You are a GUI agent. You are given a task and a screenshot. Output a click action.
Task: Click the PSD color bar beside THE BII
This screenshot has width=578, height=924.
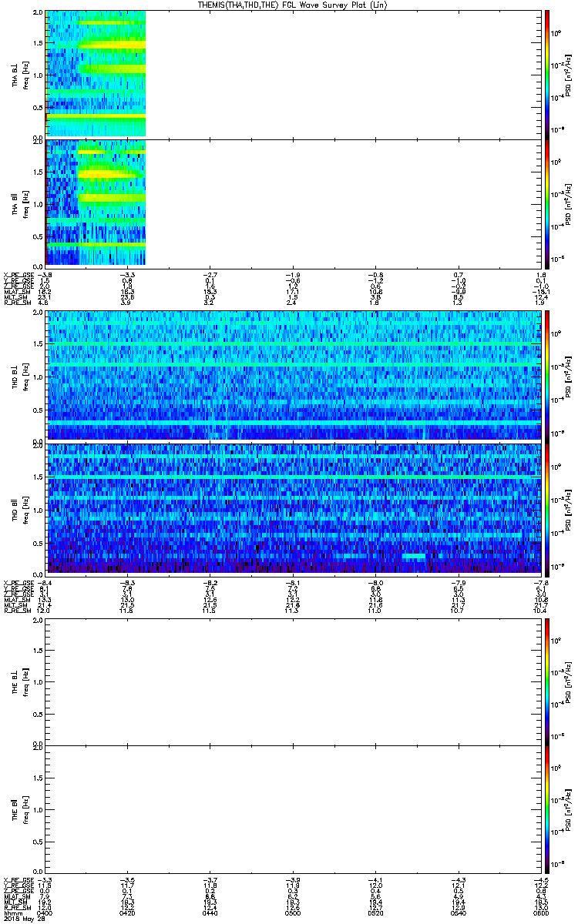(548, 809)
